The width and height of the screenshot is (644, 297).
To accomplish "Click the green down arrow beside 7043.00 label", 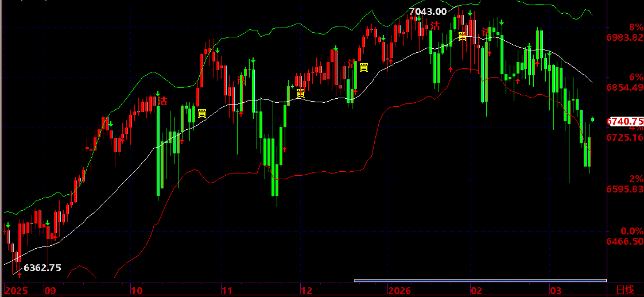I will point(418,19).
